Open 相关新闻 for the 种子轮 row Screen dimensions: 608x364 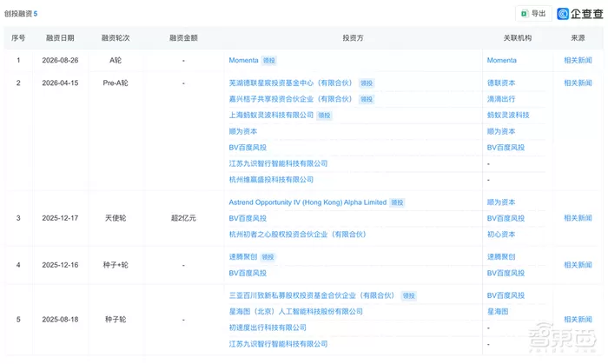[x=578, y=320]
